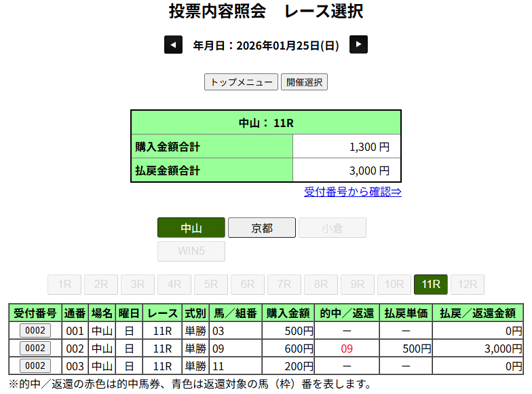Open receipt 0002 for the 単勝 03 bet
This screenshot has height=394, width=532.
(x=35, y=331)
